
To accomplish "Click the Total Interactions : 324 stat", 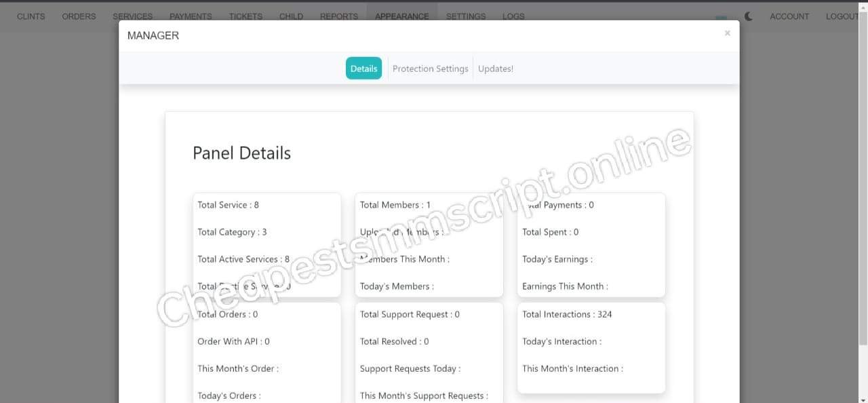I will 567,314.
